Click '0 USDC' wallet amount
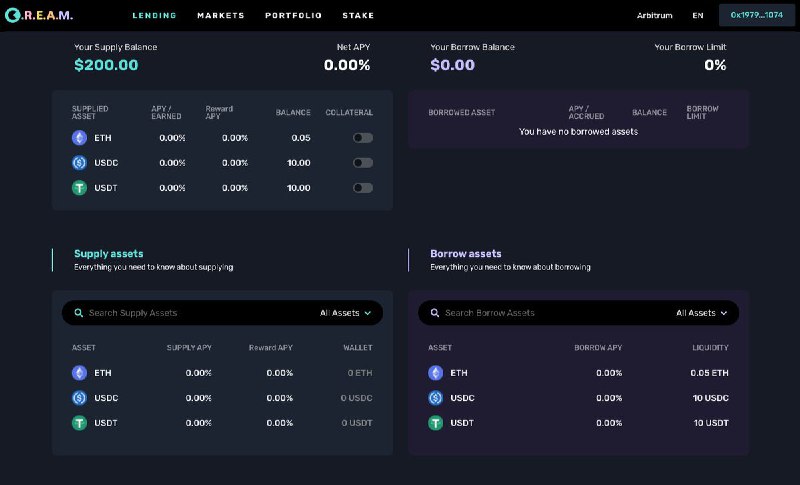Screen dimensions: 800x485 [357, 398]
